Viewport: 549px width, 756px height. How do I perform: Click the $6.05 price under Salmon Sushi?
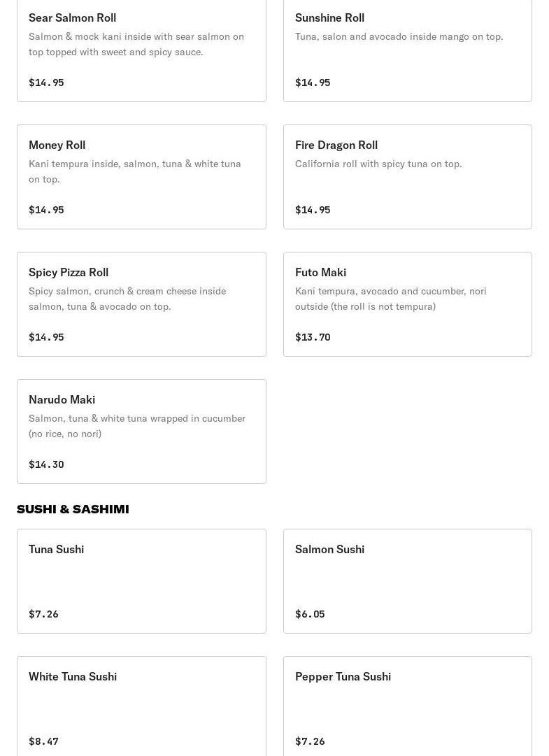310,614
